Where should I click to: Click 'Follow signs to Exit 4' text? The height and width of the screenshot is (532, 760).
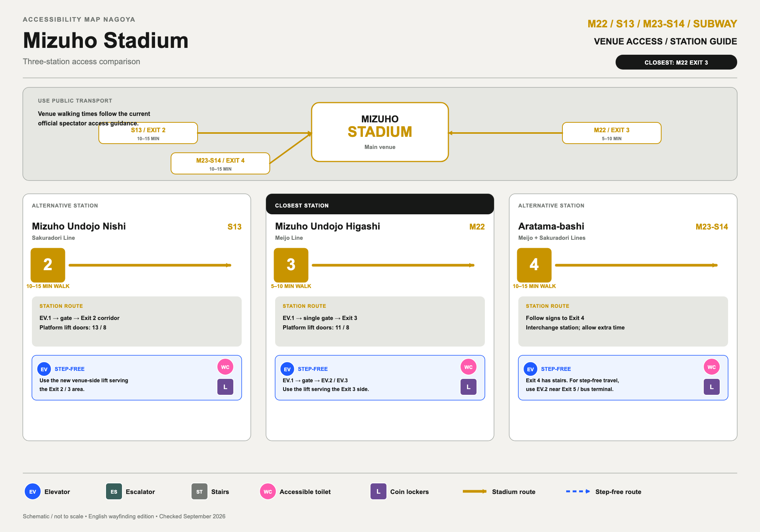[555, 318]
